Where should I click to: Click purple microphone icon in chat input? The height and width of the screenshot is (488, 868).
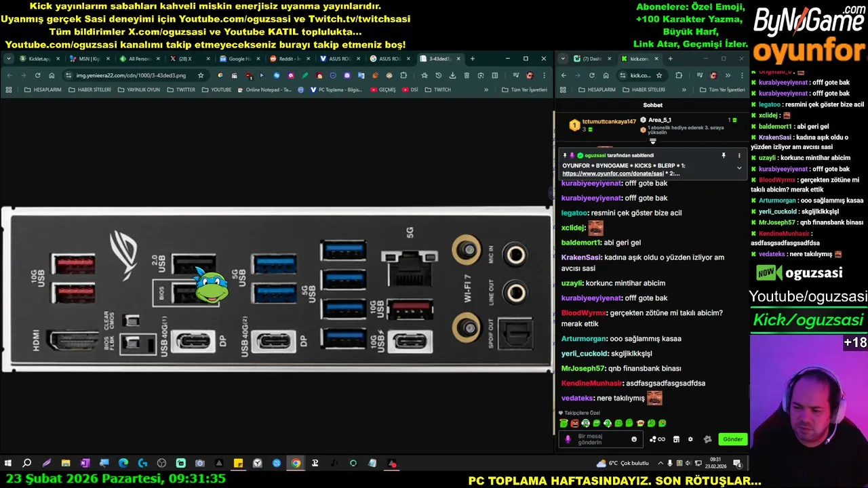(x=568, y=439)
